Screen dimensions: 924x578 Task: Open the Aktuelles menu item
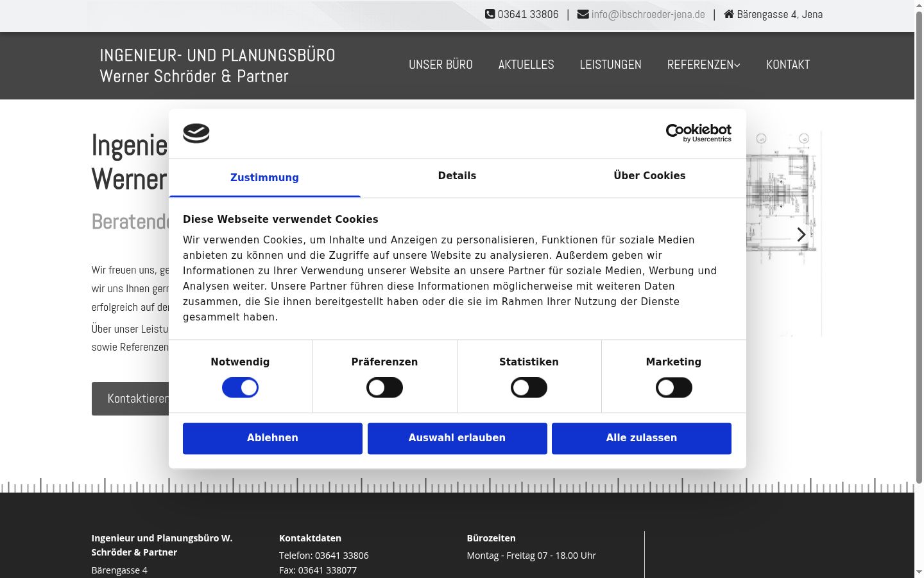(526, 65)
